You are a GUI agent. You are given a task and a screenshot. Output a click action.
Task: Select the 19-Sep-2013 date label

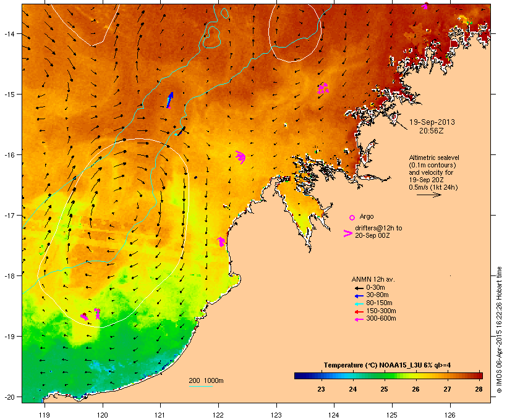click(x=432, y=122)
